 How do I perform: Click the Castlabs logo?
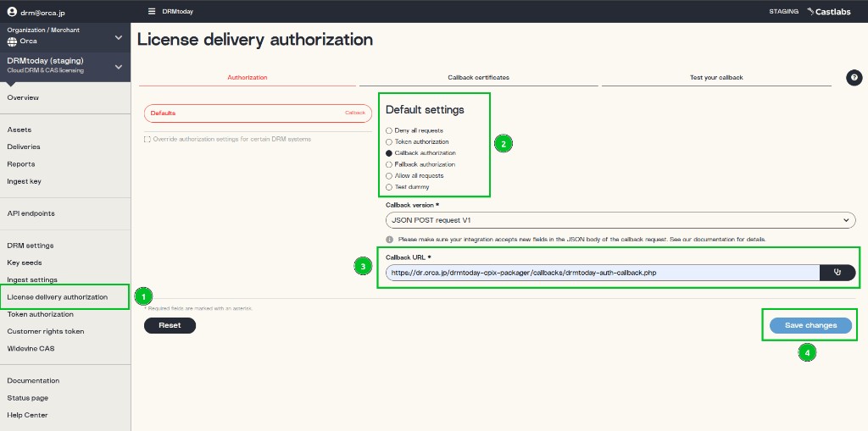[829, 11]
